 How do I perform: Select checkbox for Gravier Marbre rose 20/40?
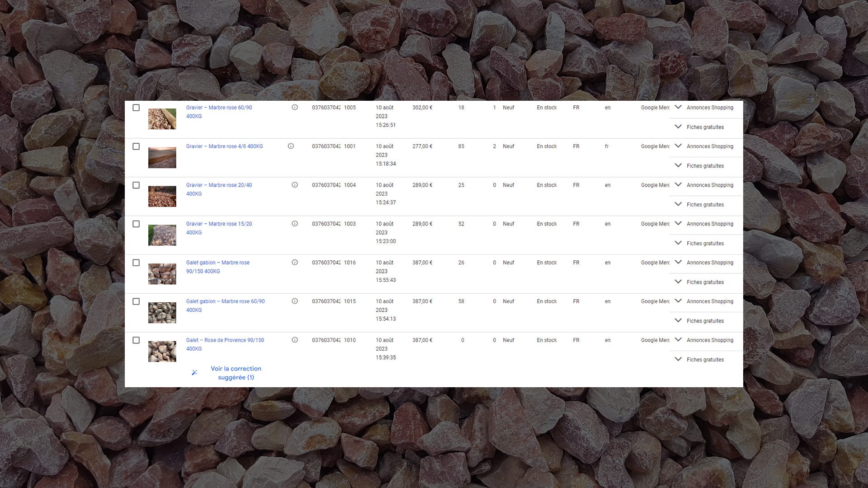[x=136, y=185]
